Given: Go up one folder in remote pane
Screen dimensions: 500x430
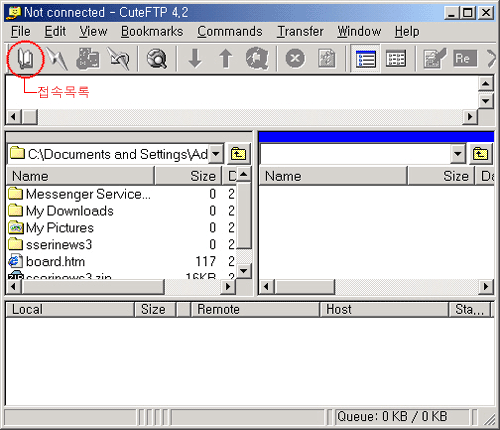Looking at the screenshot, I should (x=480, y=154).
